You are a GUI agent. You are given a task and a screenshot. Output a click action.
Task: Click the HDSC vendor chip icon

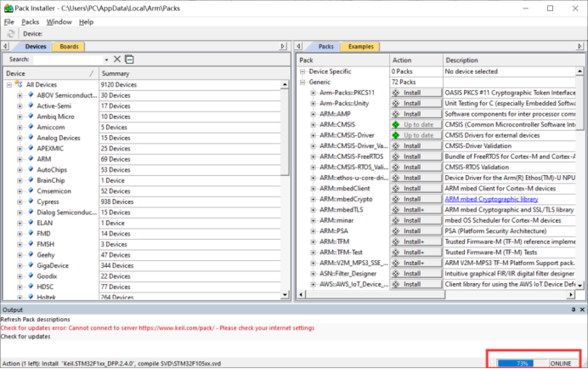[31, 287]
